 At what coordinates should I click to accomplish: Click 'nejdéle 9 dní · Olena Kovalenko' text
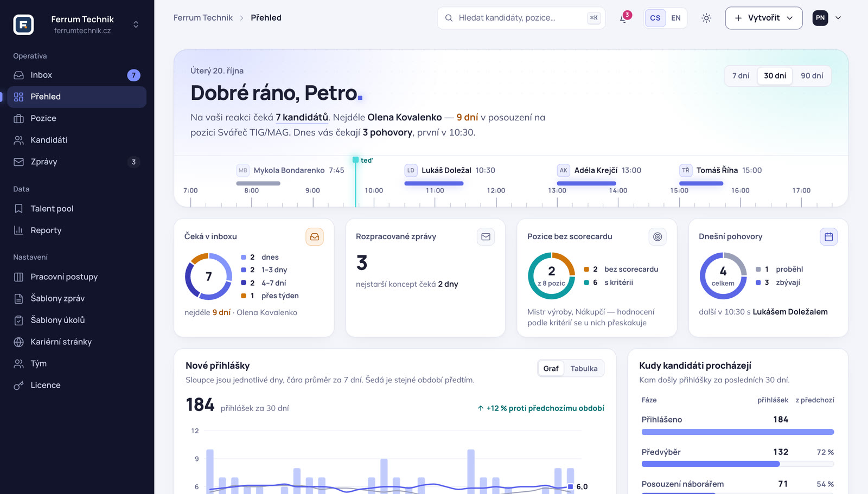(x=241, y=312)
